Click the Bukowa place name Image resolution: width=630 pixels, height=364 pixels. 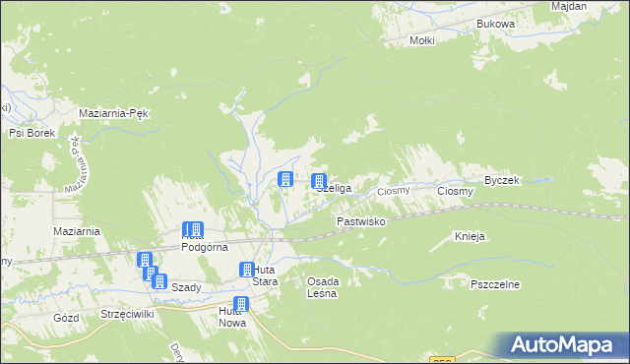(496, 24)
